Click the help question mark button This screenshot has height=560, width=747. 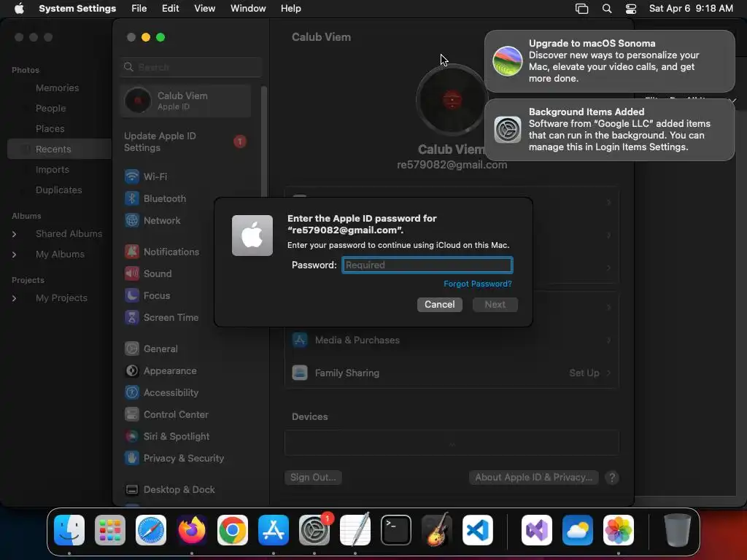tap(612, 478)
